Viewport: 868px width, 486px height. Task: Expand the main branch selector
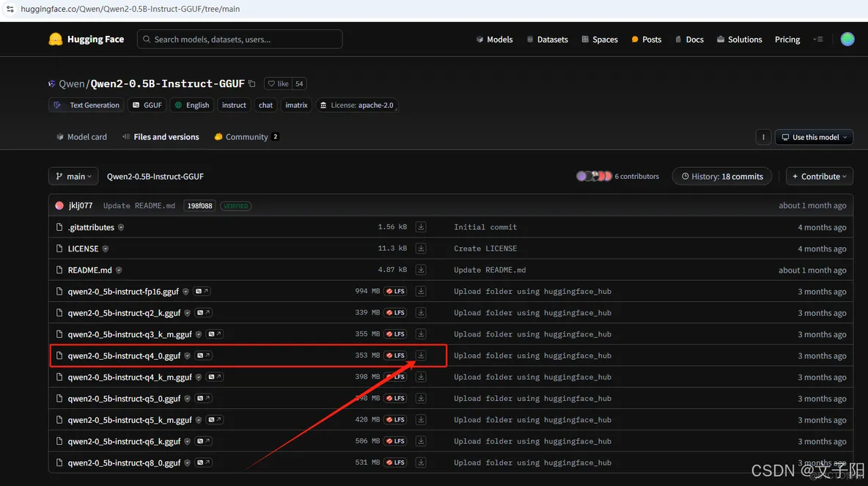point(73,177)
